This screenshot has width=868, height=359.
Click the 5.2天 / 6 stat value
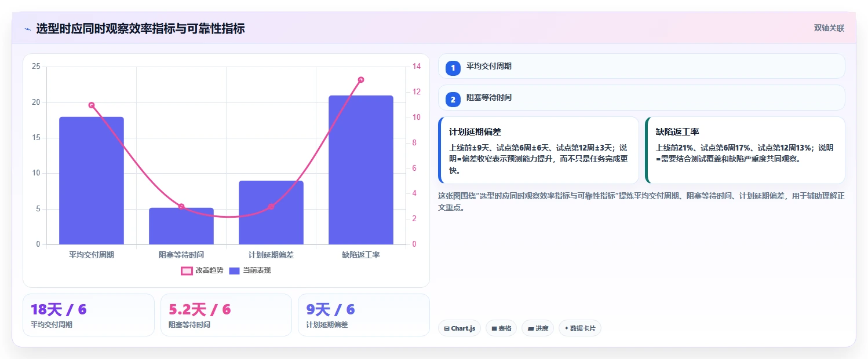(x=199, y=309)
